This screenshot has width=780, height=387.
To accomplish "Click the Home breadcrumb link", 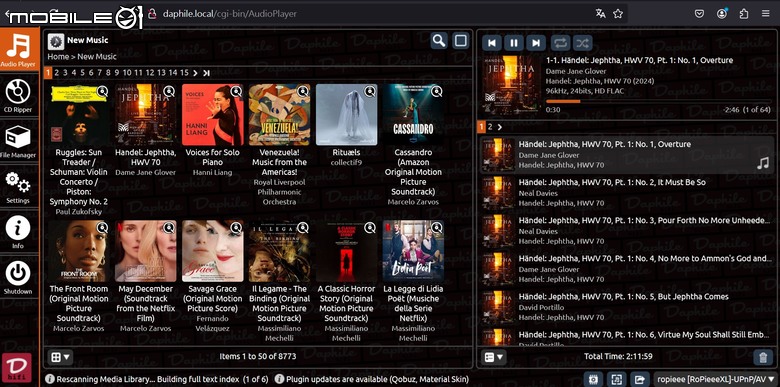I will (x=58, y=56).
